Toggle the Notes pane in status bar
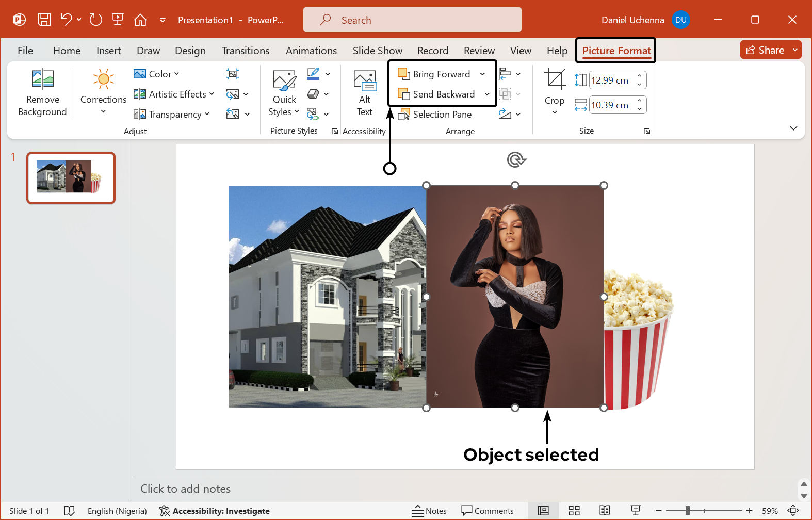 pyautogui.click(x=429, y=511)
